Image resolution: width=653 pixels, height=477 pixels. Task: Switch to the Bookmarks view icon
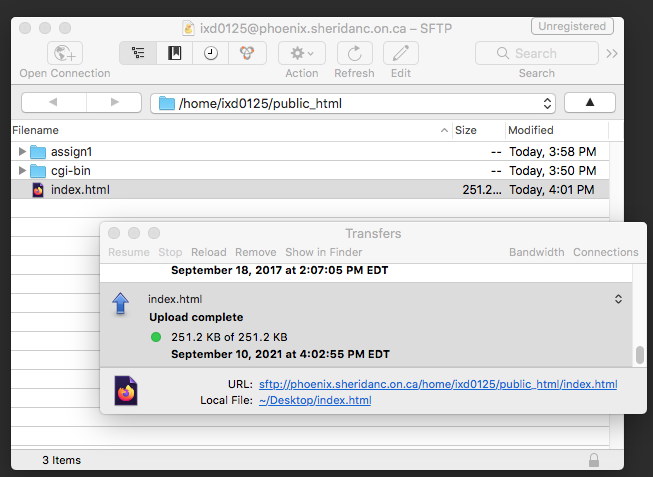click(x=175, y=53)
